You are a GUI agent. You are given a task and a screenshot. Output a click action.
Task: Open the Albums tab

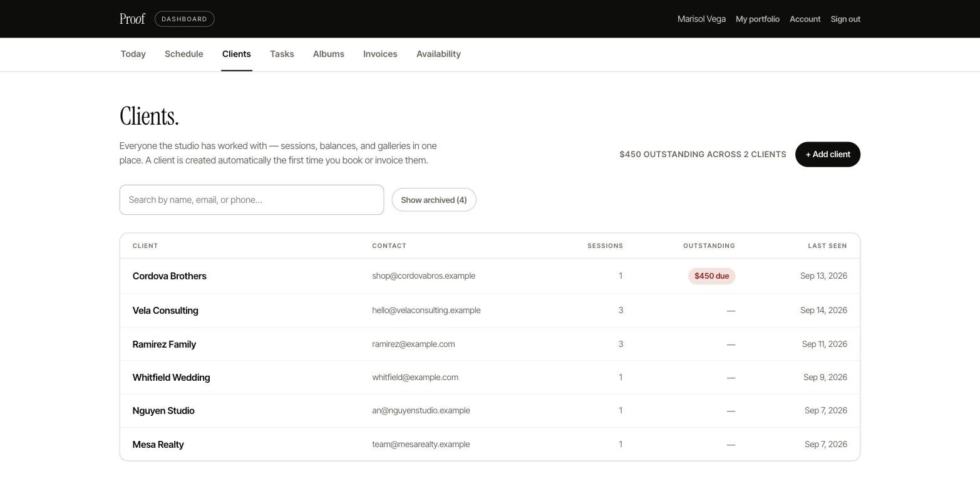pyautogui.click(x=329, y=54)
